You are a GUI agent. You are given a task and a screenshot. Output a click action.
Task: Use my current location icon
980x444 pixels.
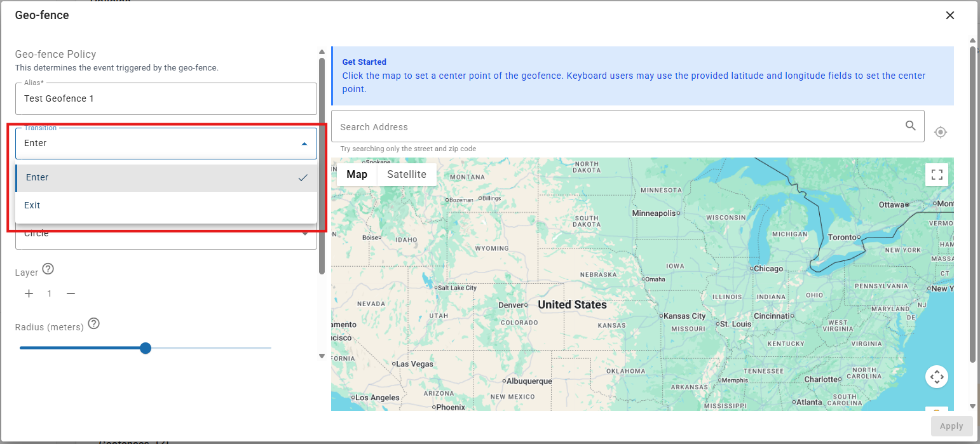(941, 132)
